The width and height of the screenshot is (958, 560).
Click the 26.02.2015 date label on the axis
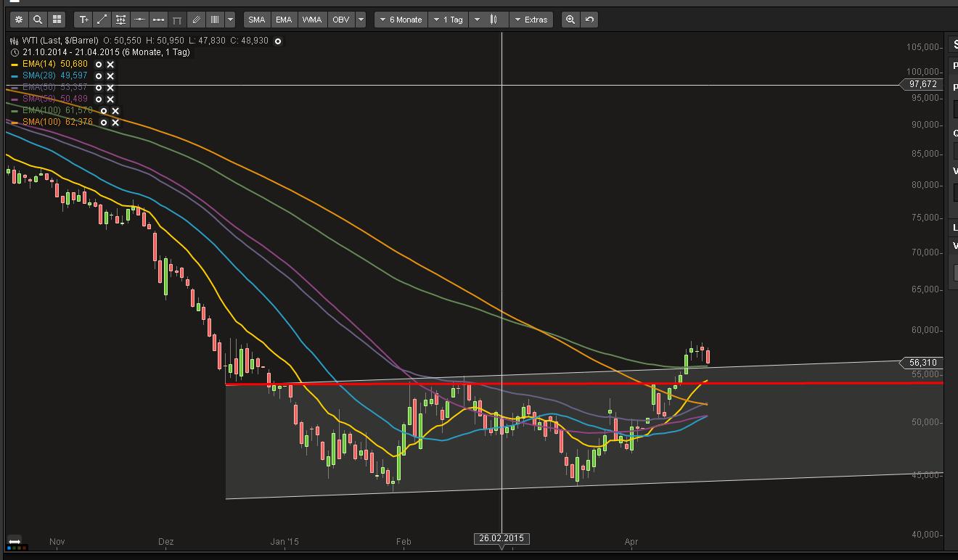click(501, 538)
